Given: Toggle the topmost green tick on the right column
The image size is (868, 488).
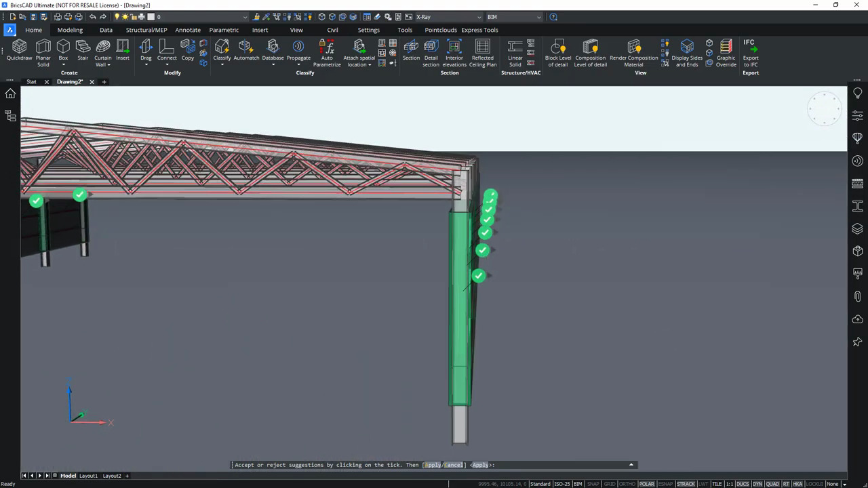Looking at the screenshot, I should [490, 197].
